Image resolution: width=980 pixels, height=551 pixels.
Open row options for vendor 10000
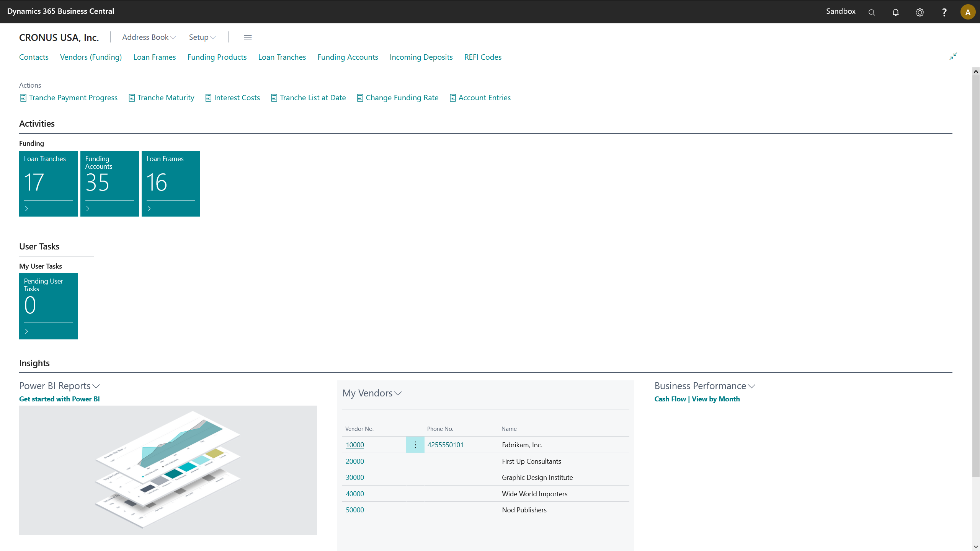(x=415, y=445)
